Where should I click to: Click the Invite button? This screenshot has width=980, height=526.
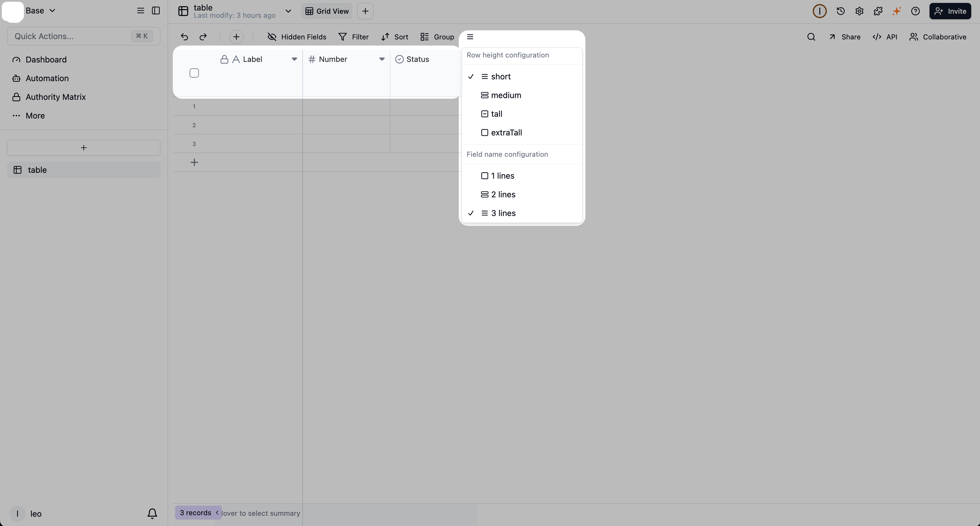coord(950,11)
